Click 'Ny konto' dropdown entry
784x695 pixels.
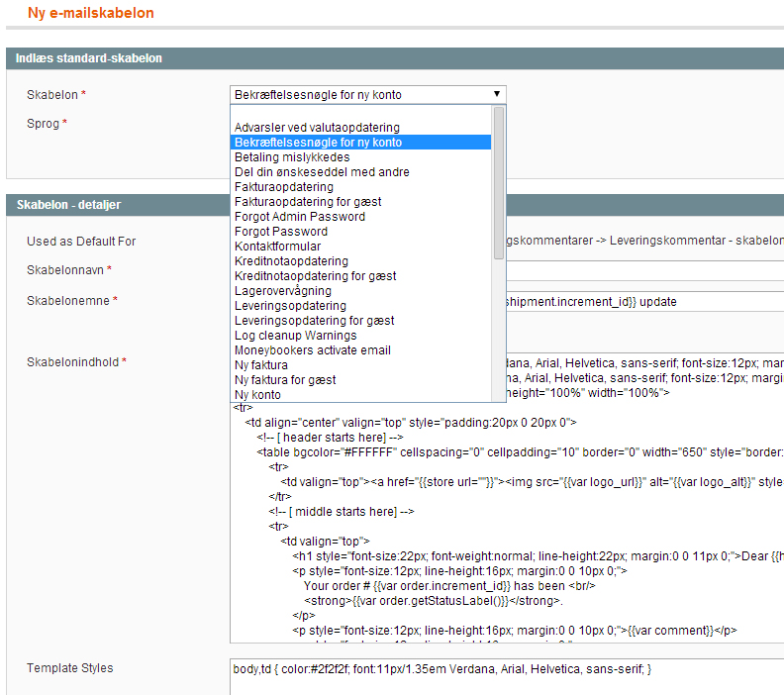coord(257,395)
